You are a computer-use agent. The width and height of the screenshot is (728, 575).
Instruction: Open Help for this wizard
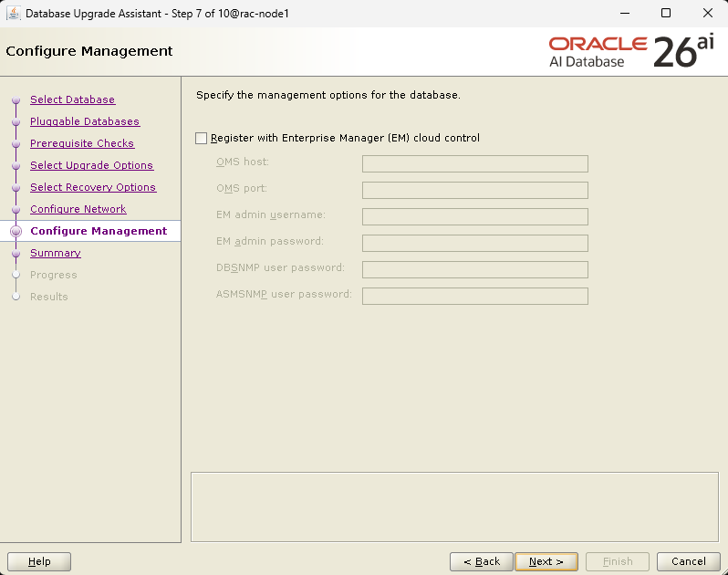click(x=39, y=561)
